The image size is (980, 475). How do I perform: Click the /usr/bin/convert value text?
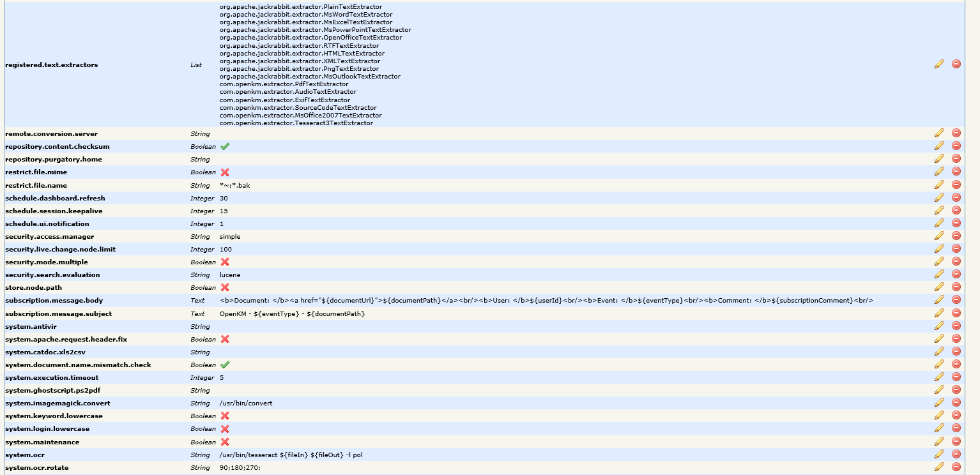246,403
